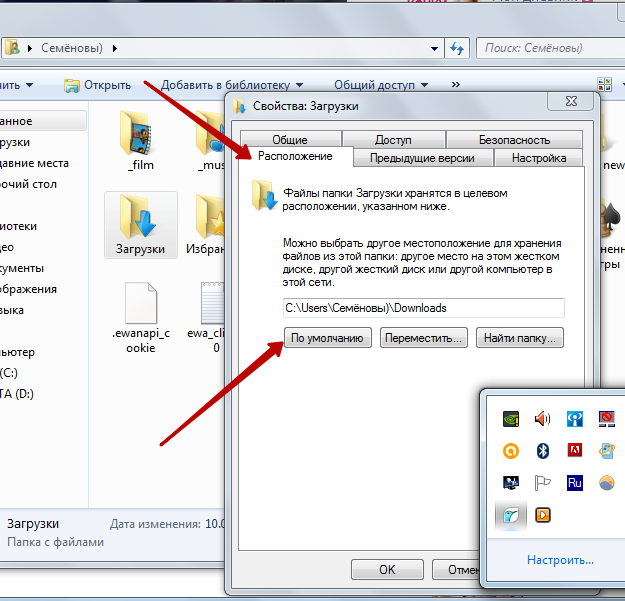Click the По умолчанию button

point(328,338)
